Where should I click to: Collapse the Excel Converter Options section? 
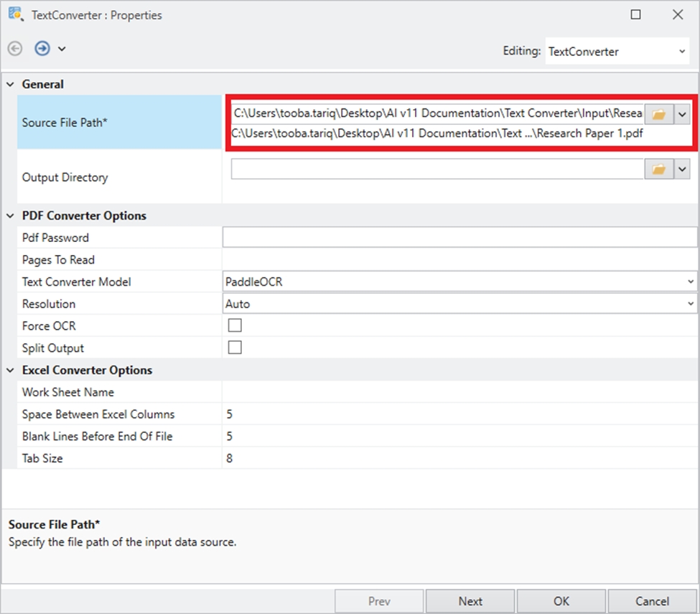click(11, 371)
